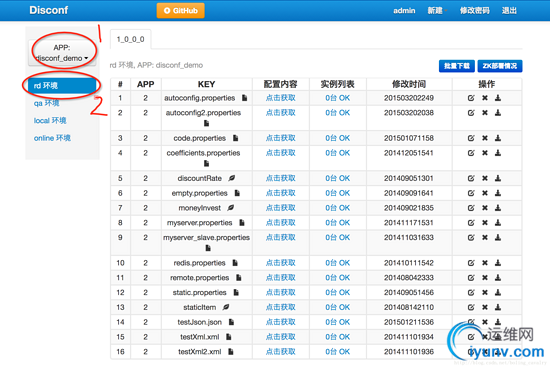Edit the moneyInvest item
This screenshot has width=550, height=368.
point(471,208)
